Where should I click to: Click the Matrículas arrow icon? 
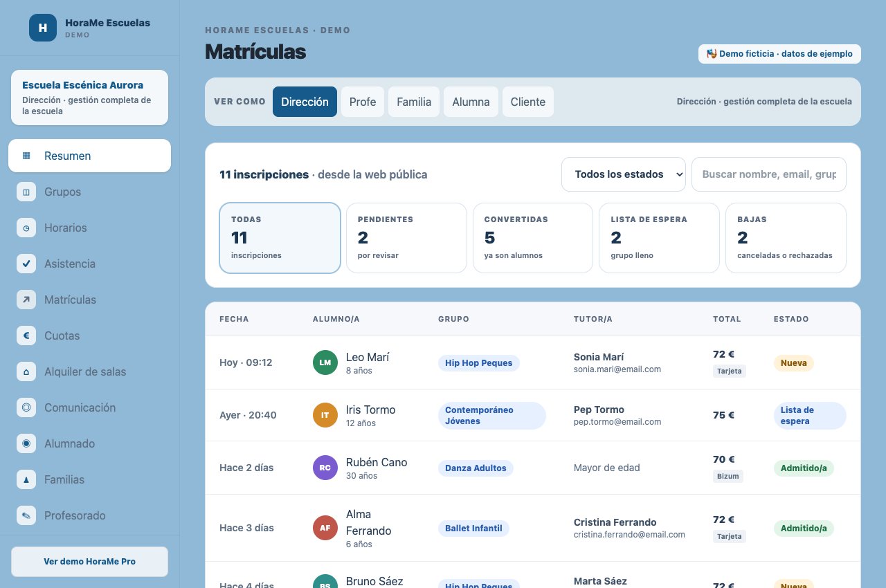click(x=26, y=300)
